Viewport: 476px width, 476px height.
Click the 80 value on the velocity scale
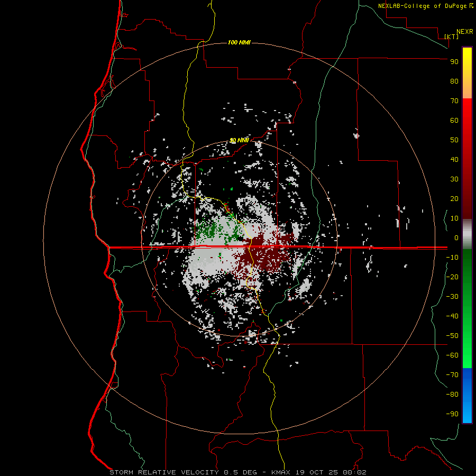(x=454, y=81)
